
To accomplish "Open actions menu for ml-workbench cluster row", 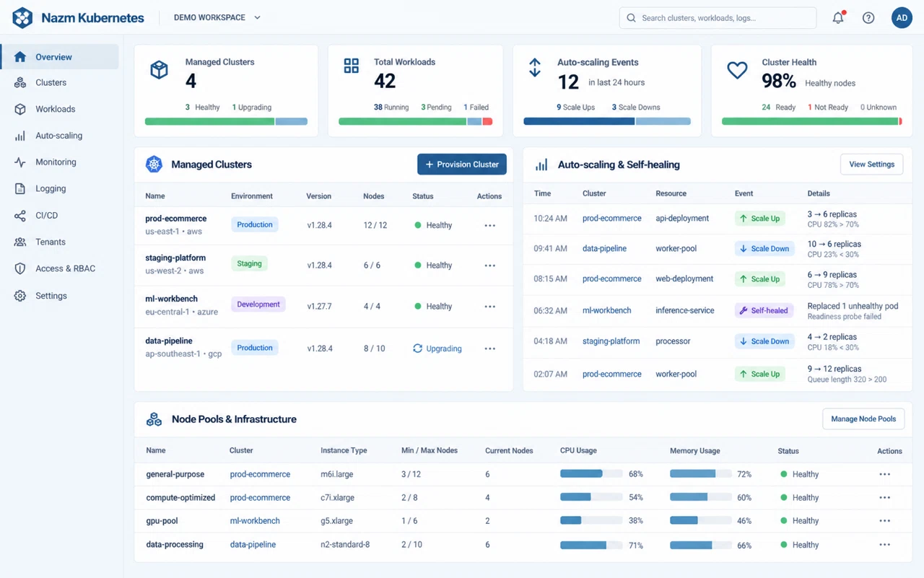I will point(490,307).
